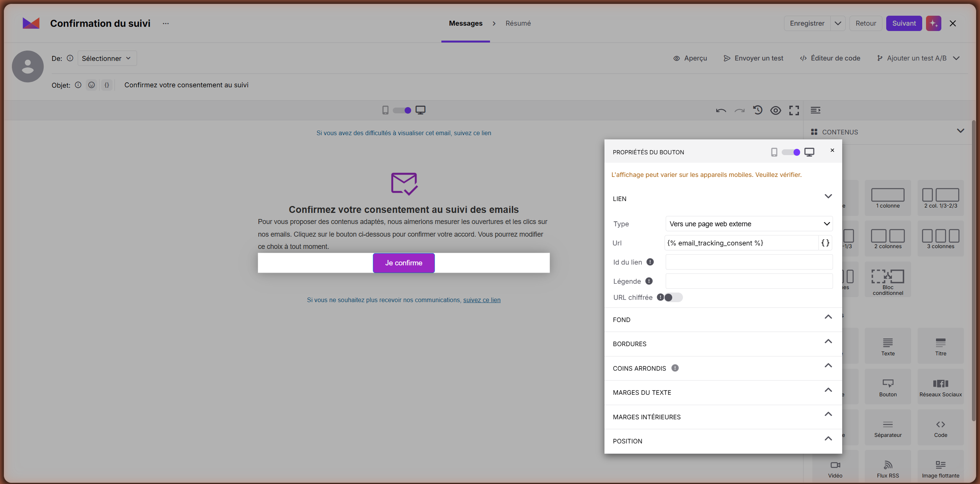Open the link Type dropdown
The image size is (980, 484).
click(749, 224)
